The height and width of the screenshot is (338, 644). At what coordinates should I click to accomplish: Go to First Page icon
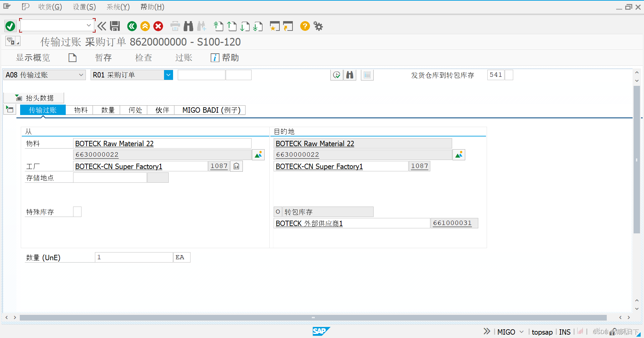(218, 26)
